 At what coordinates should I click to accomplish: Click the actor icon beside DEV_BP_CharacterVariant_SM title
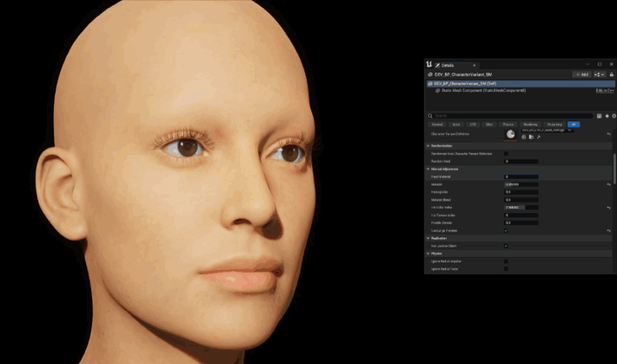[430, 74]
